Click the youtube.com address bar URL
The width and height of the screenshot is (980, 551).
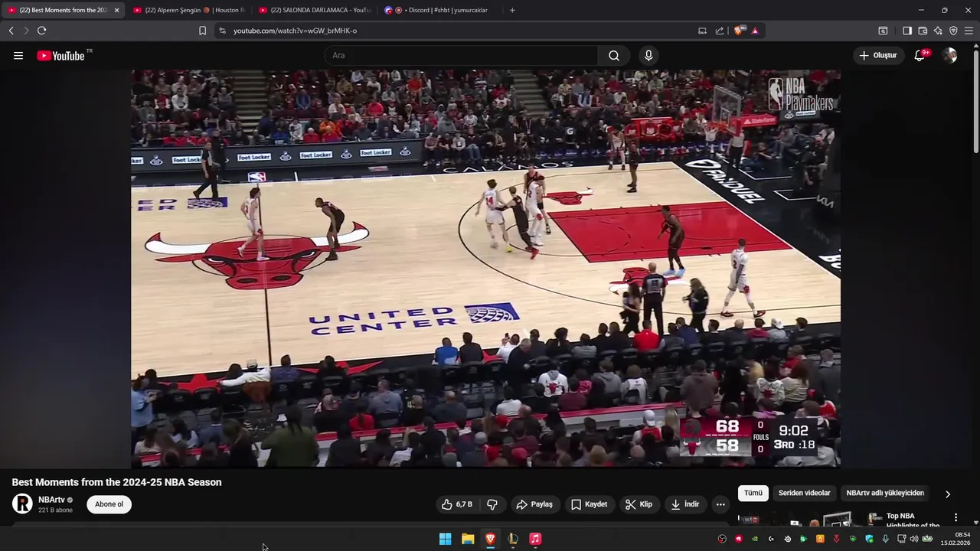click(x=295, y=31)
